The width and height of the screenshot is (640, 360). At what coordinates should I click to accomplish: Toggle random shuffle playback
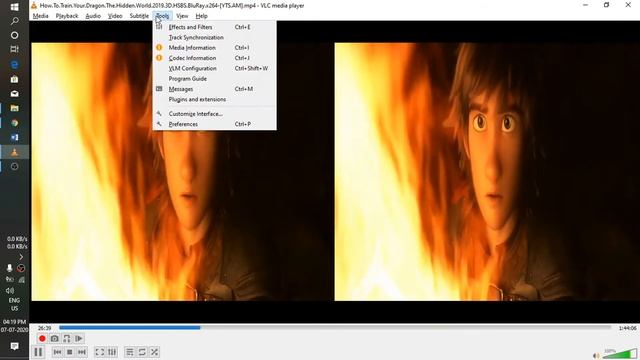click(154, 352)
